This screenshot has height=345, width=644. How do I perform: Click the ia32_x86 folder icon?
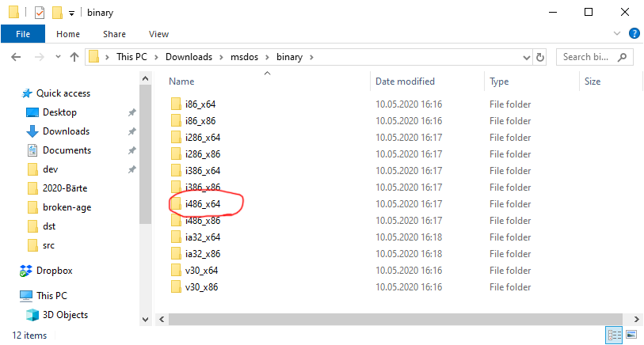176,254
